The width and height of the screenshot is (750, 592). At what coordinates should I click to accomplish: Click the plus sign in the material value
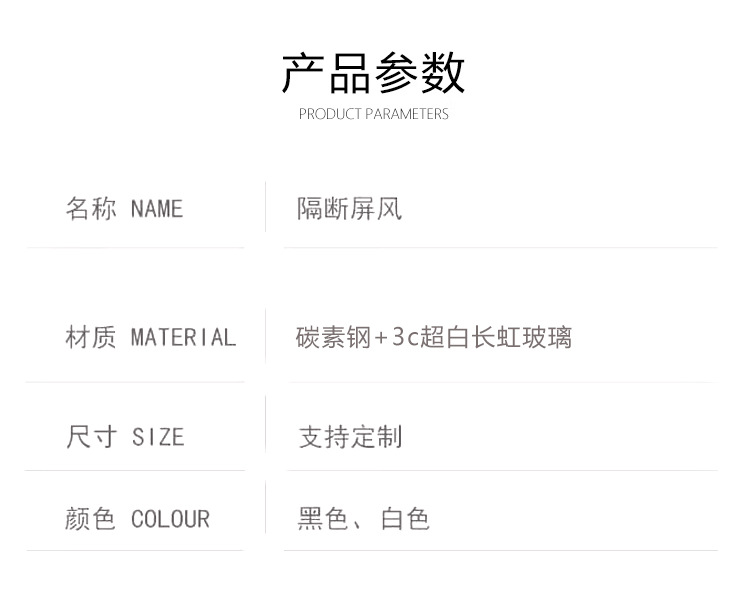[x=381, y=338]
